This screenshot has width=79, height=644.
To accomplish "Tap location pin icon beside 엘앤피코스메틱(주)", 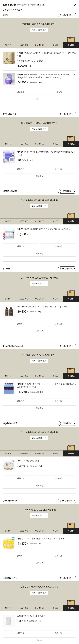I will pos(60,114).
